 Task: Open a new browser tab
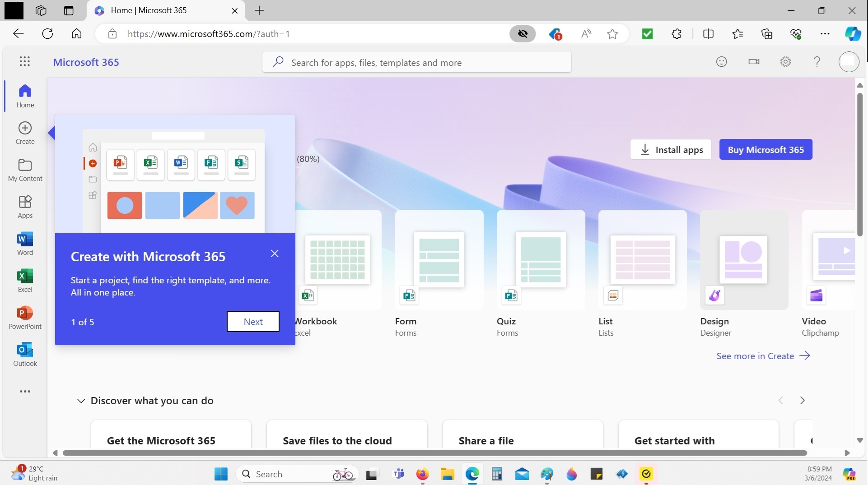tap(259, 10)
